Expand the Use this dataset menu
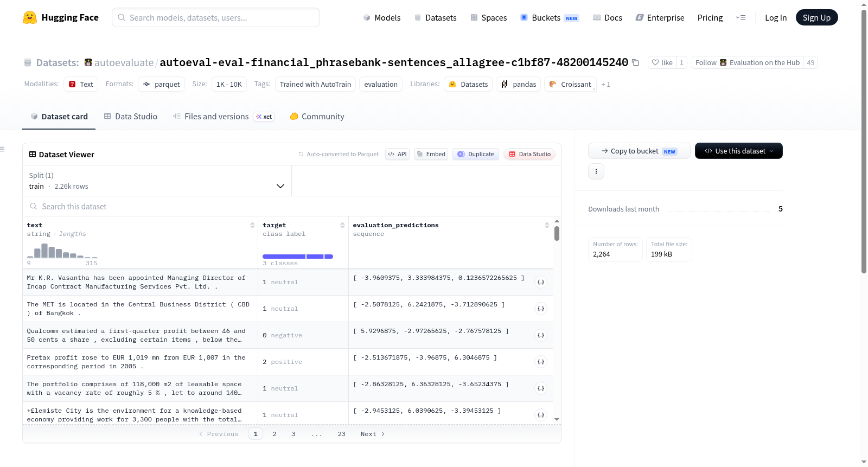The width and height of the screenshot is (868, 467). pyautogui.click(x=739, y=151)
